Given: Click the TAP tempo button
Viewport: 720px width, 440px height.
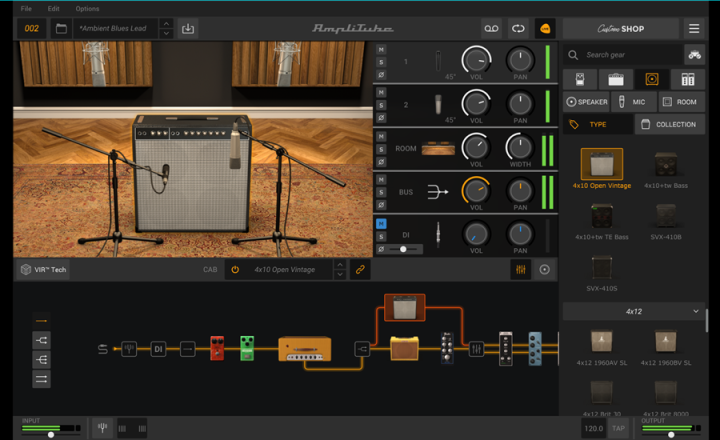Looking at the screenshot, I should [618, 428].
